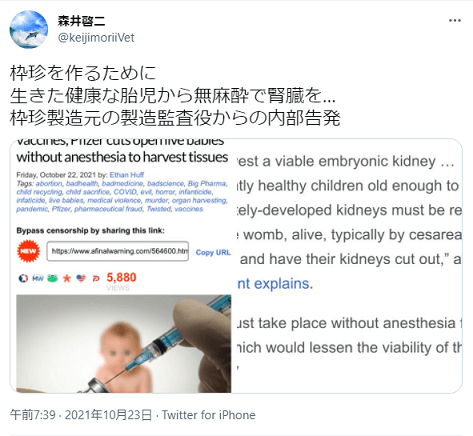The height and width of the screenshot is (436, 473).
Task: Click the Twitter for iPhone source link
Action: click(209, 415)
